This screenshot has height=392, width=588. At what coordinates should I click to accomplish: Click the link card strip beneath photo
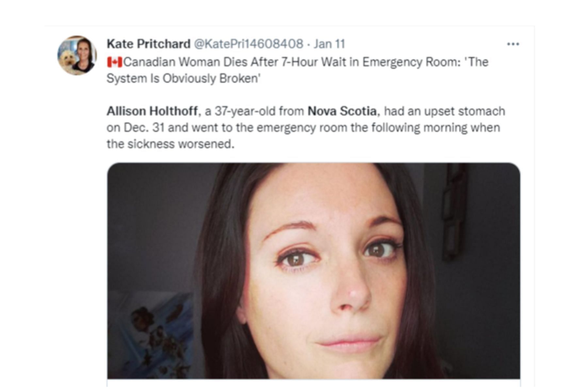point(314,383)
